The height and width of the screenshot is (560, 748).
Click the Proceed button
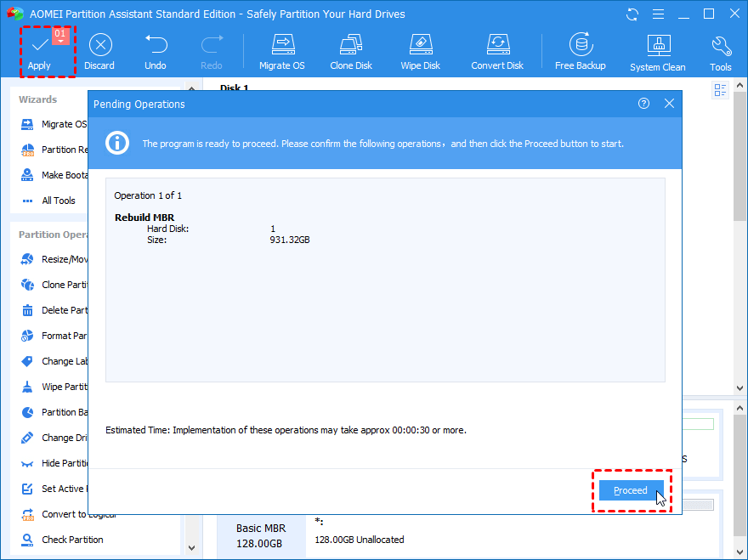pyautogui.click(x=631, y=490)
